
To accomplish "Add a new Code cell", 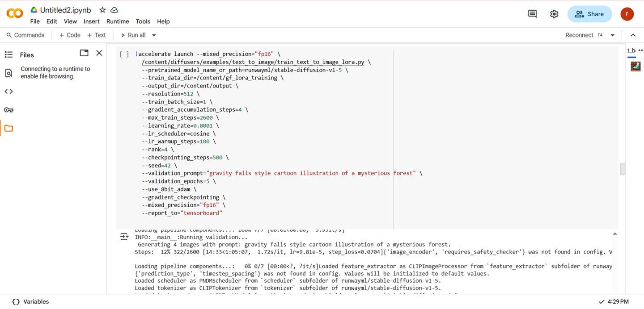I will 70,35.
